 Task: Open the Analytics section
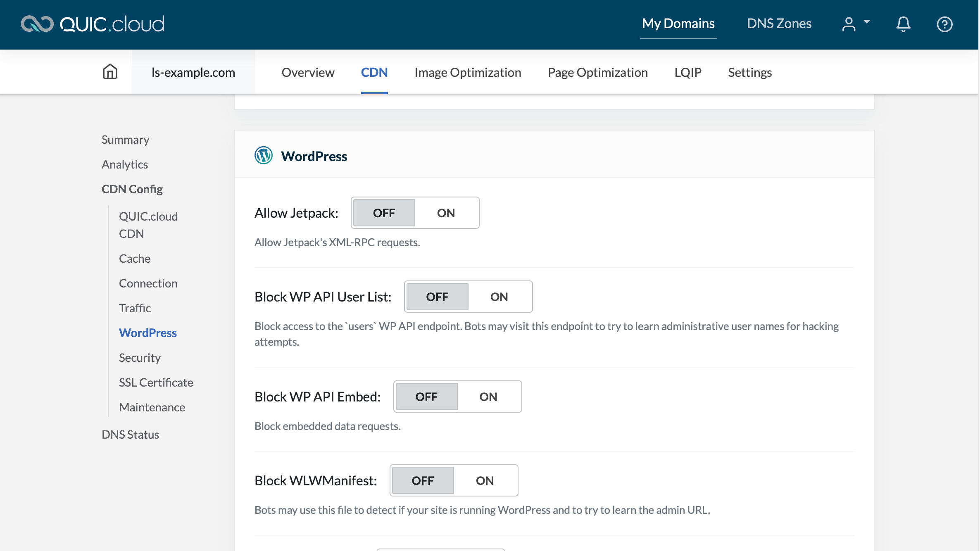coord(124,164)
